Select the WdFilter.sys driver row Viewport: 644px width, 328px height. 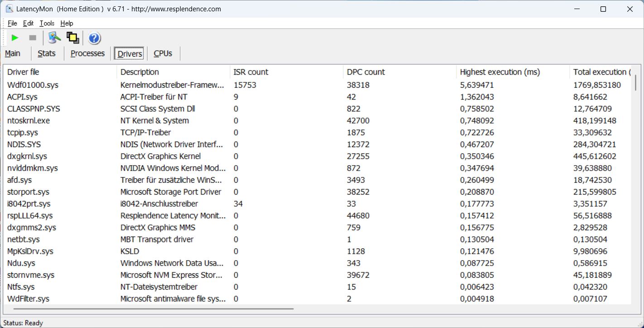click(317, 299)
